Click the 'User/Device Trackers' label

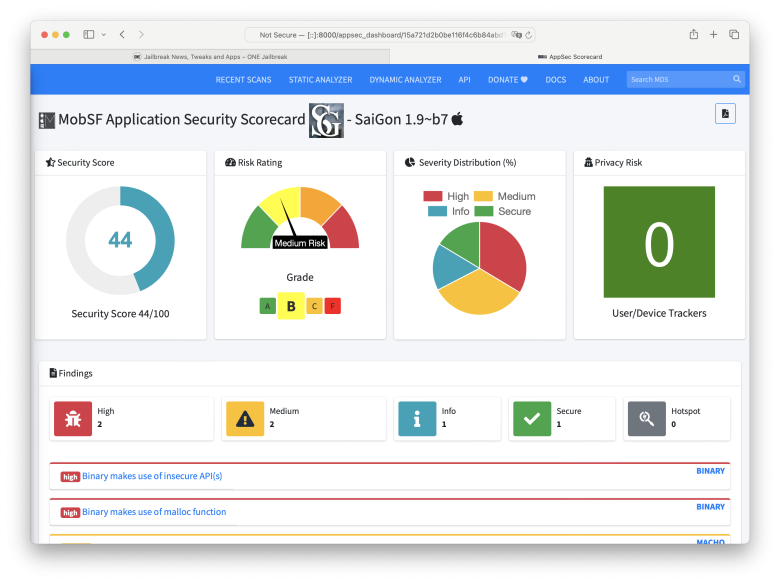659,313
